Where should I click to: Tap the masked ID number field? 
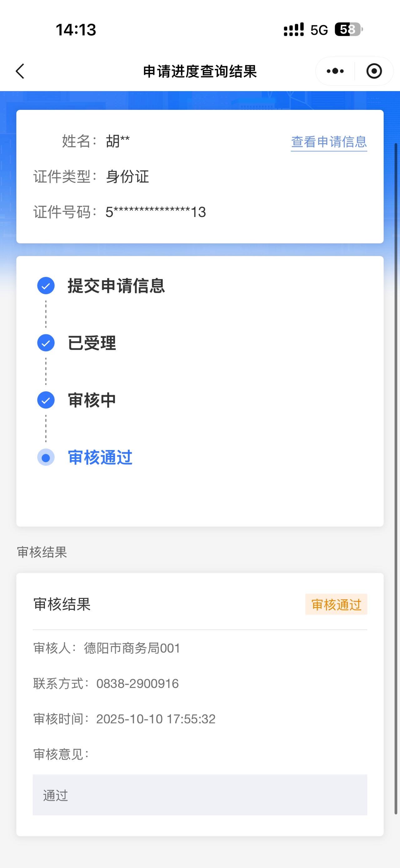pos(156,212)
